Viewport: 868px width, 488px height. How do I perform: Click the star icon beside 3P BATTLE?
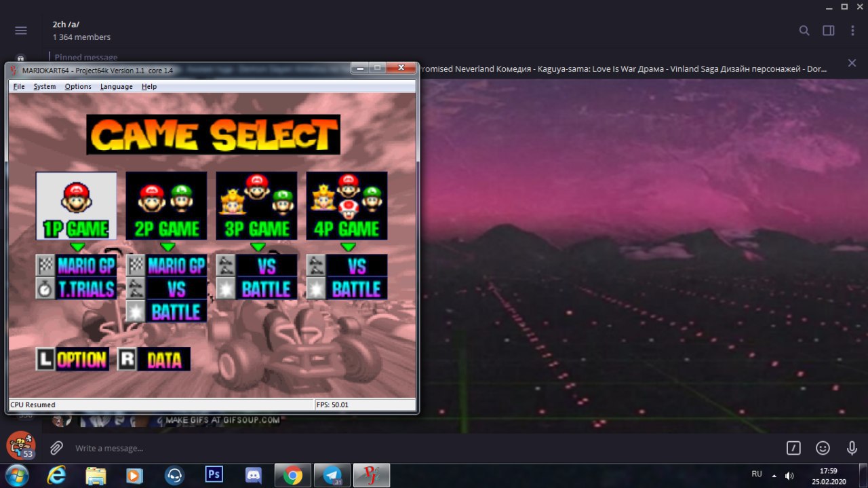click(226, 288)
